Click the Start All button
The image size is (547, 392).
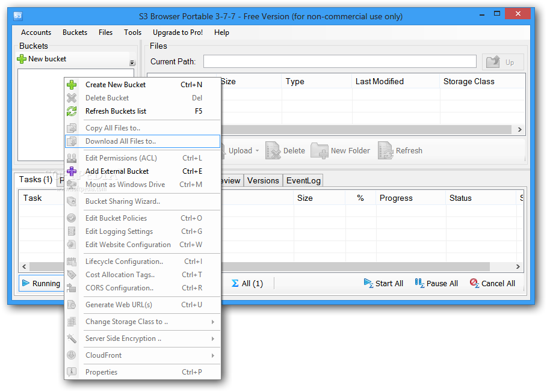(383, 283)
